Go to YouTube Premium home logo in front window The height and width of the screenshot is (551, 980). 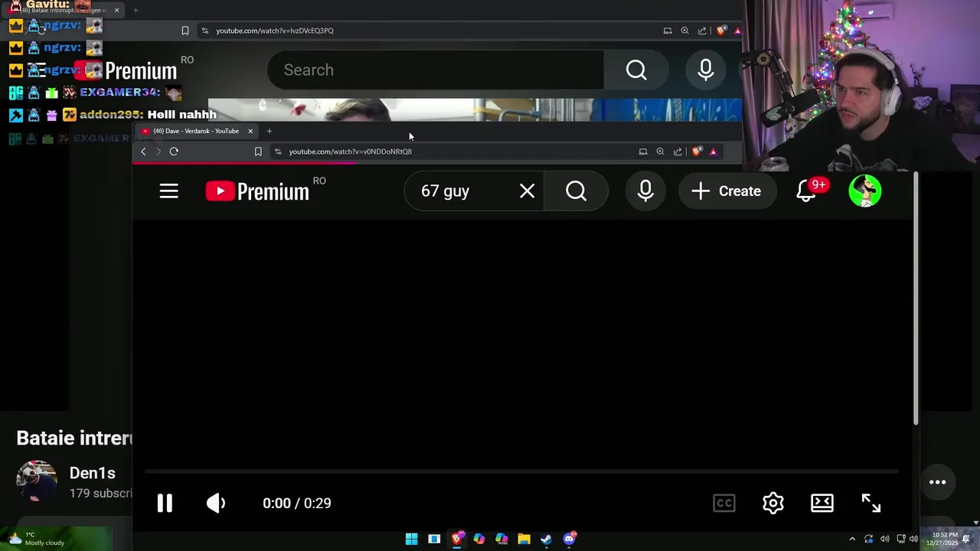257,191
